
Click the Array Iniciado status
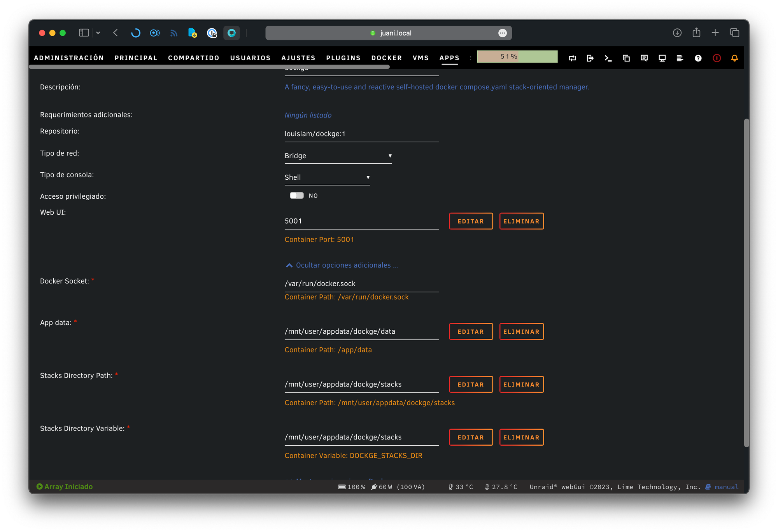tap(65, 487)
